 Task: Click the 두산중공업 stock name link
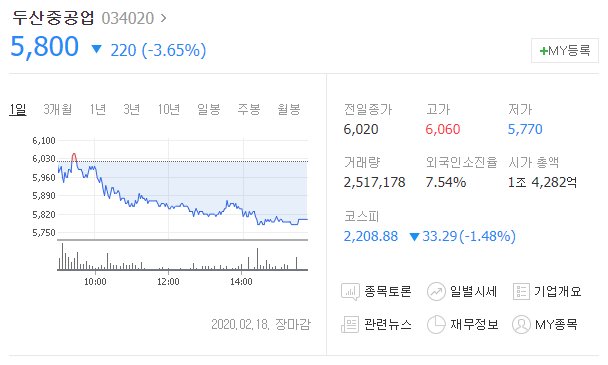tap(53, 18)
